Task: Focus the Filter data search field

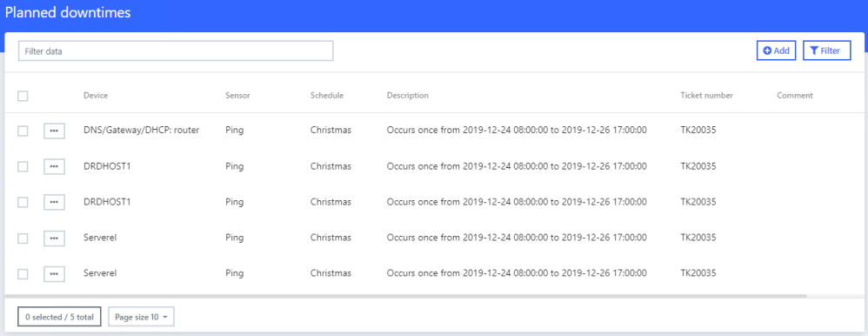Action: (x=176, y=50)
